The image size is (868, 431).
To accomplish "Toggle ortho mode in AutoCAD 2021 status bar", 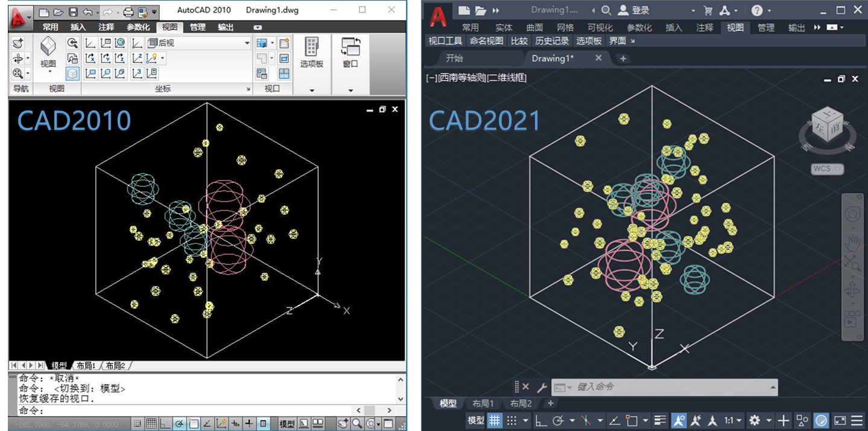I will point(540,420).
